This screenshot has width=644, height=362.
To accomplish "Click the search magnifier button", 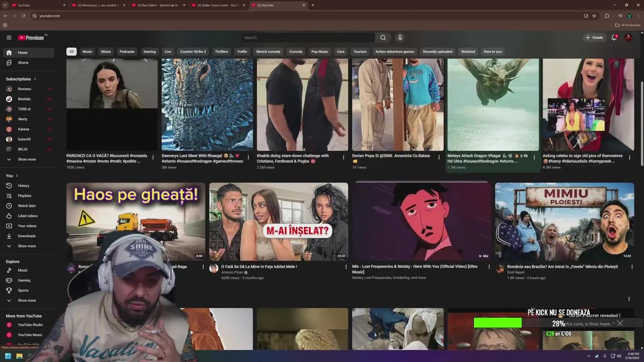I will point(383,38).
